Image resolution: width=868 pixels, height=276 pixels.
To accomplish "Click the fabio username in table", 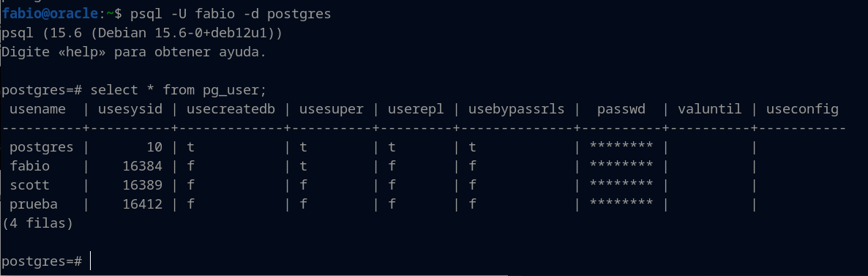I will [29, 166].
